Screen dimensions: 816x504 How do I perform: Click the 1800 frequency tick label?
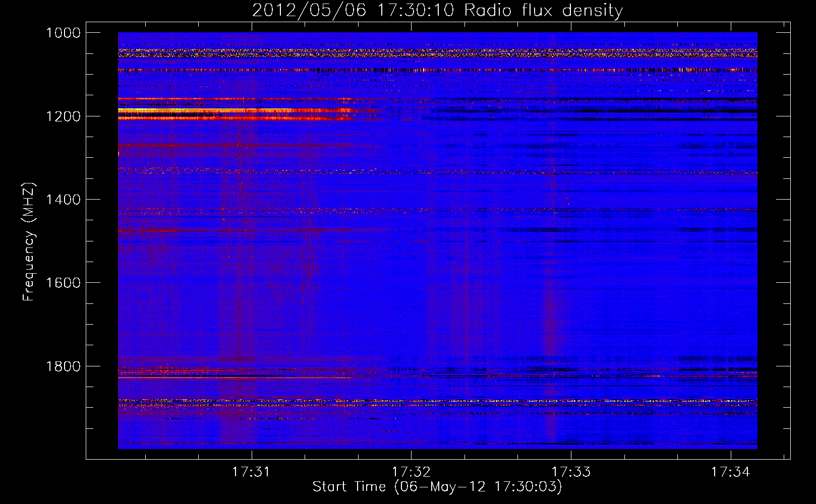(63, 366)
